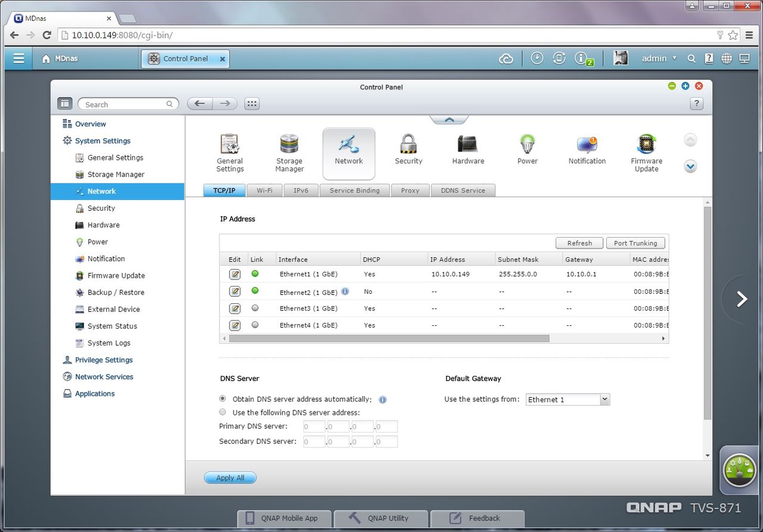Switch to DDNS Service tab
The image size is (763, 532).
coord(463,191)
